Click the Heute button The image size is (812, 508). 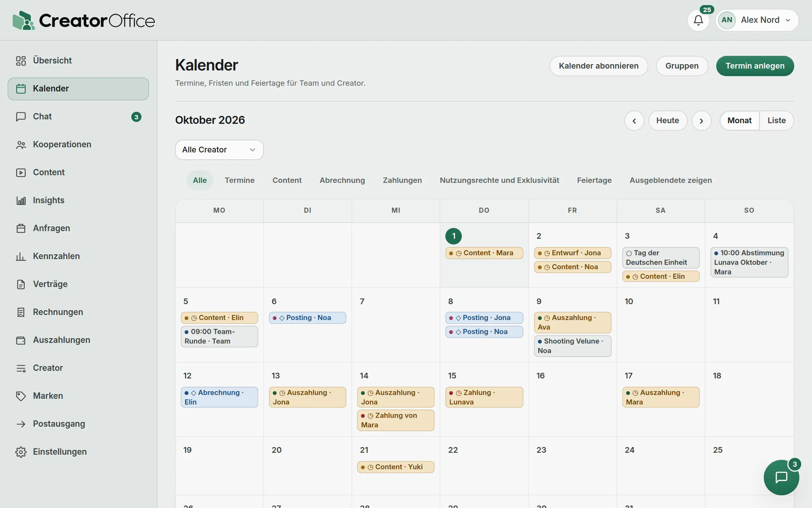pos(667,121)
